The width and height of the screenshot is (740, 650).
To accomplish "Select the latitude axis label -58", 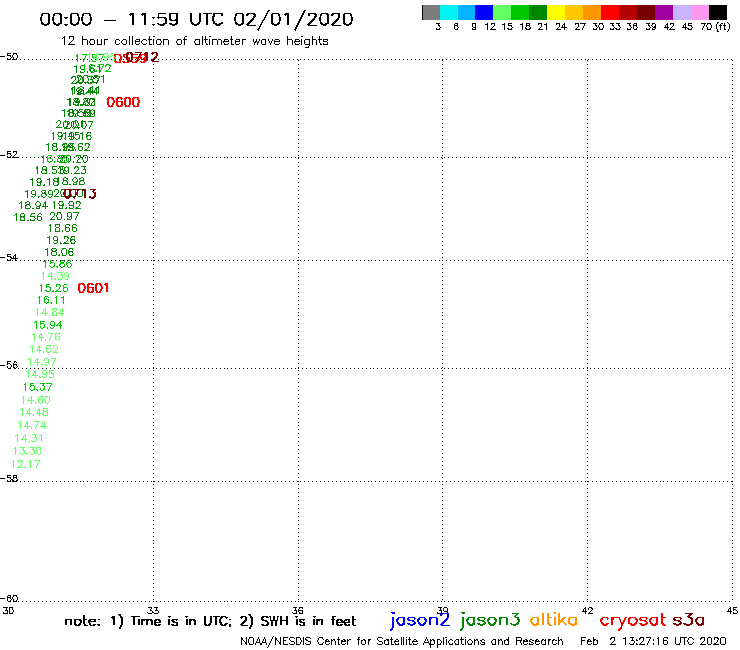I will pos(9,479).
